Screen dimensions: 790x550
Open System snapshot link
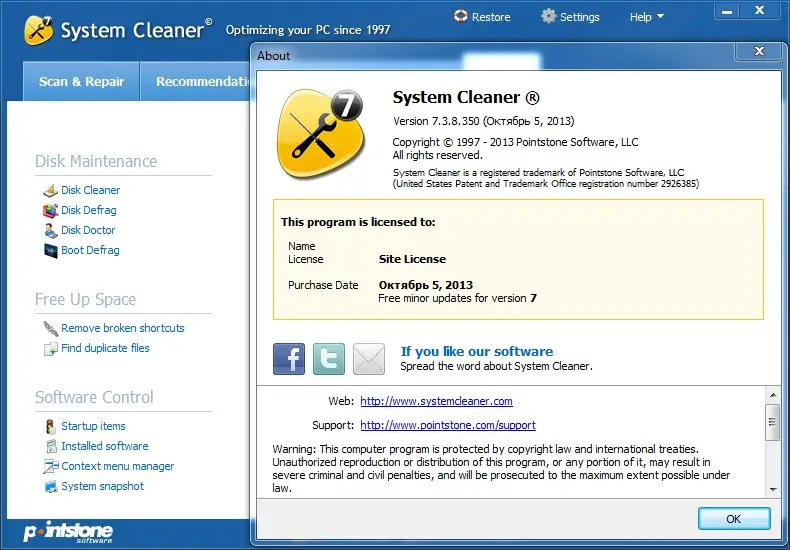pos(102,486)
